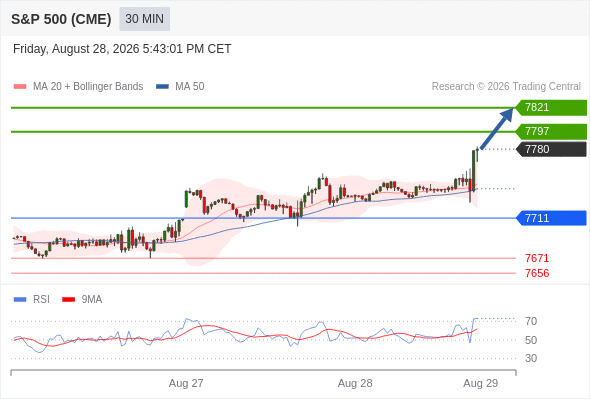
Task: Click the red 7656 support value
Action: (x=537, y=273)
